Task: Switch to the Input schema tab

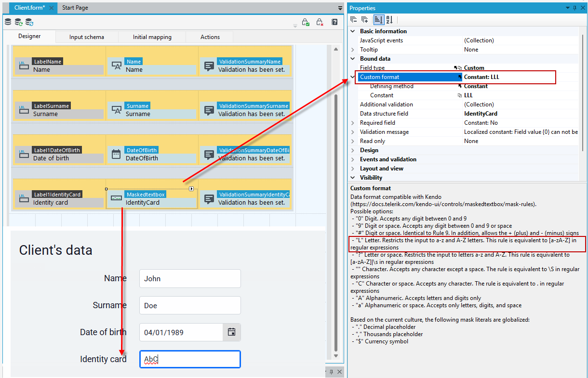Action: (x=87, y=37)
